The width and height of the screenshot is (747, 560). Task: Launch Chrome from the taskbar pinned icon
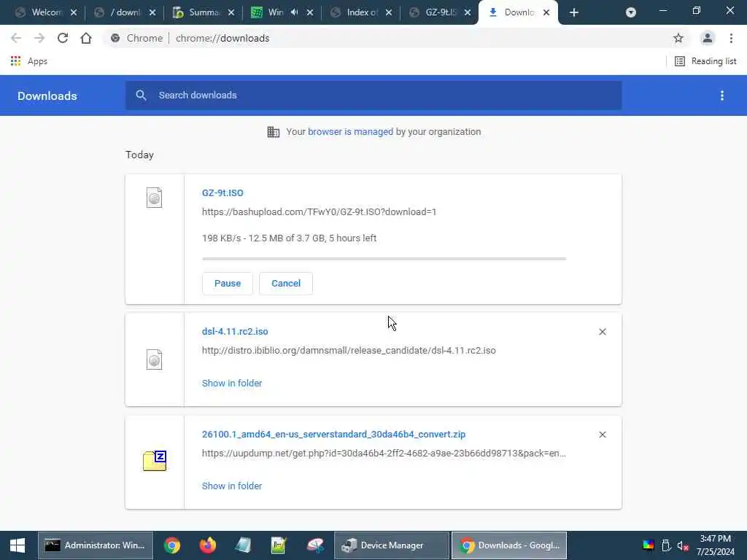(172, 545)
